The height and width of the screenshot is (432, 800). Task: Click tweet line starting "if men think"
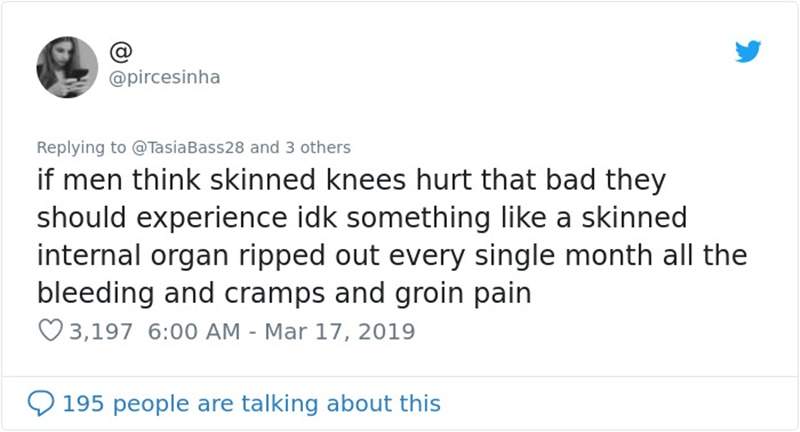350,183
